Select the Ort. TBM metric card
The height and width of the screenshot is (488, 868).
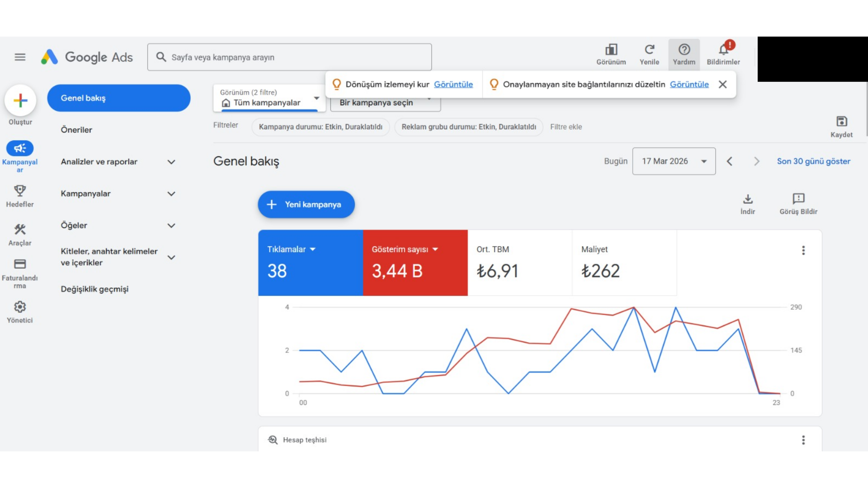click(x=520, y=263)
